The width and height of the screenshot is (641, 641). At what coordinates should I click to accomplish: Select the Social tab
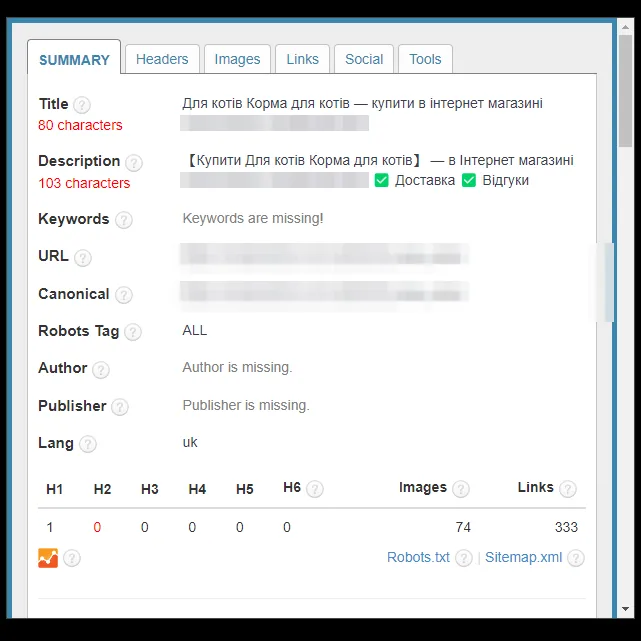[364, 59]
